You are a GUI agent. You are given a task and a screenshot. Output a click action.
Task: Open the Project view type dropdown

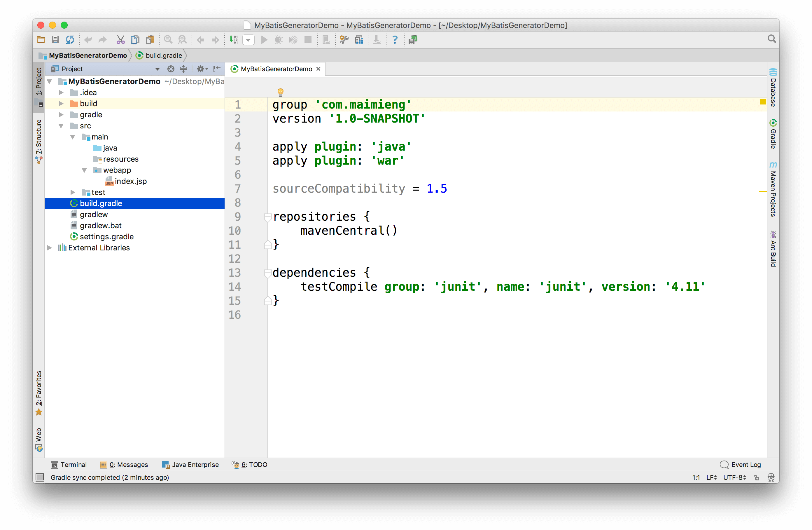coord(157,69)
